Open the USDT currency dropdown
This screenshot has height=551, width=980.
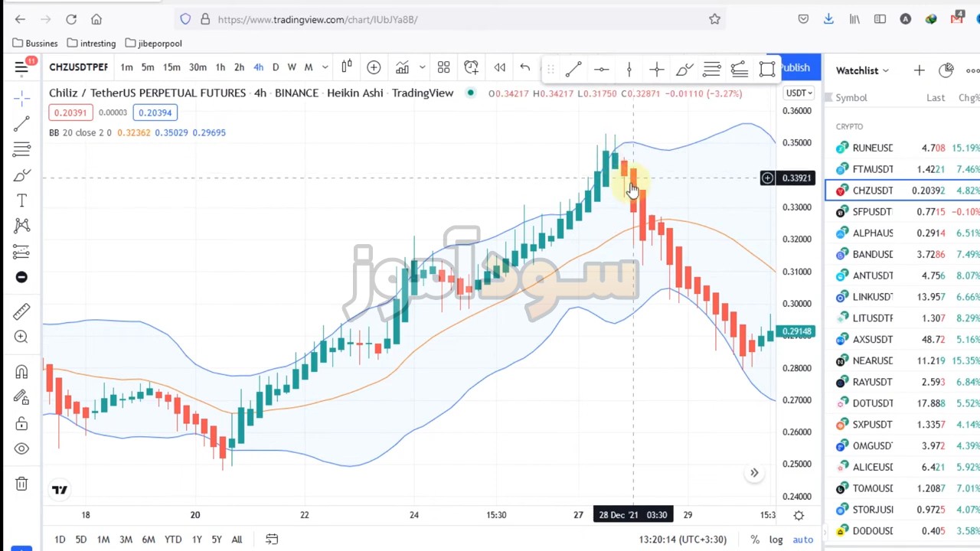(x=799, y=93)
